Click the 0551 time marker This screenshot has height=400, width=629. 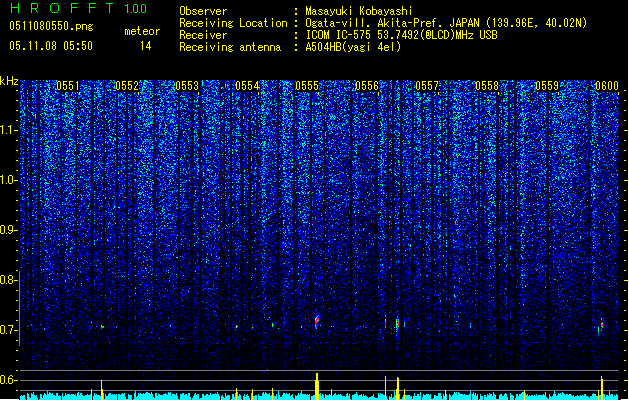68,86
